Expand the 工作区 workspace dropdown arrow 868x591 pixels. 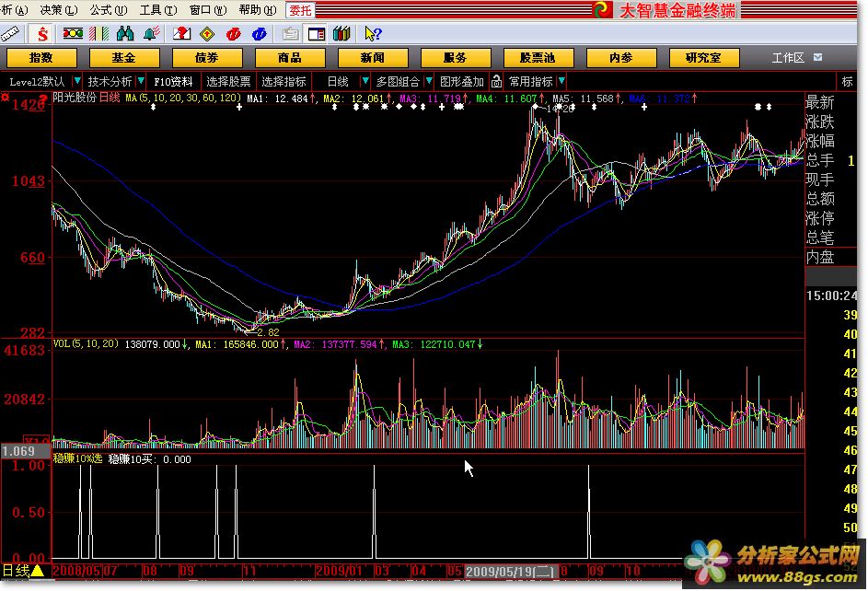[x=817, y=58]
